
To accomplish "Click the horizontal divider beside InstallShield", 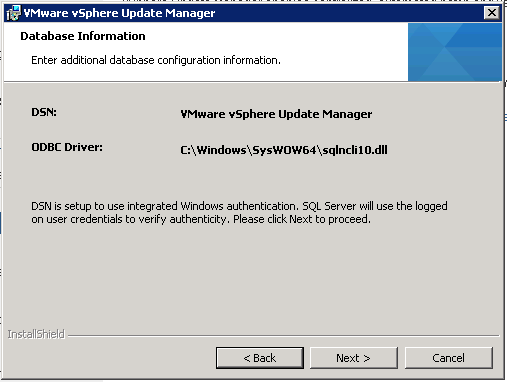I will [x=283, y=336].
